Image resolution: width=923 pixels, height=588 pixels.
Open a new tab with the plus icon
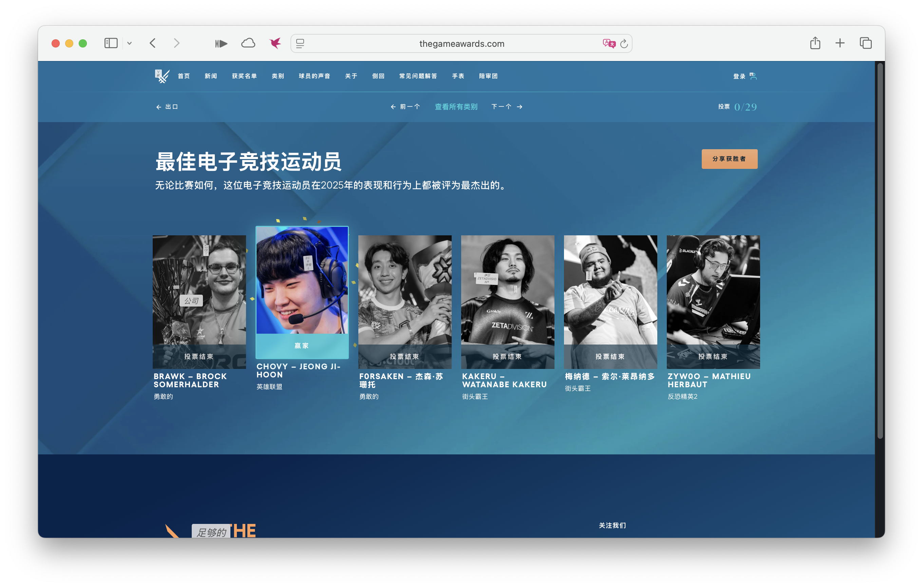click(840, 43)
